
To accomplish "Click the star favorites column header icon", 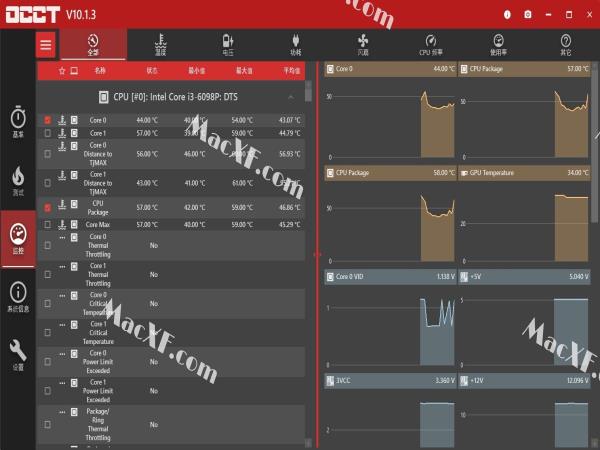I will coord(62,71).
